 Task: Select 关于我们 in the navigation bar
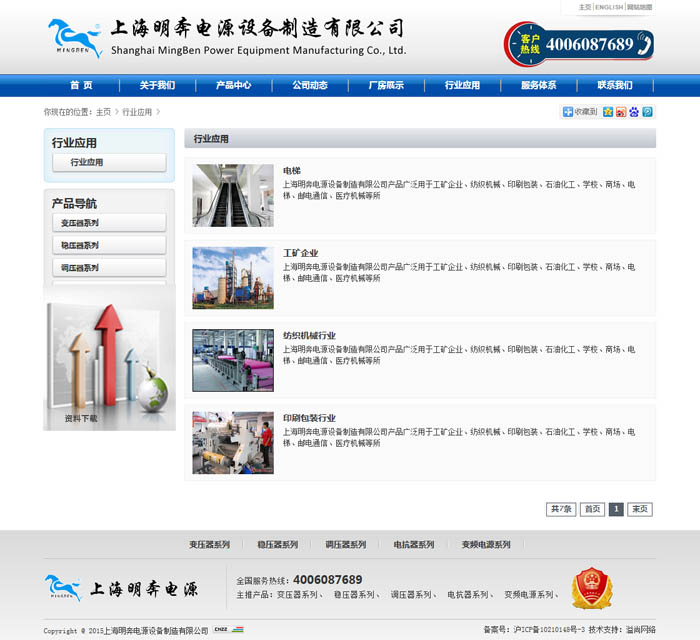click(x=157, y=86)
